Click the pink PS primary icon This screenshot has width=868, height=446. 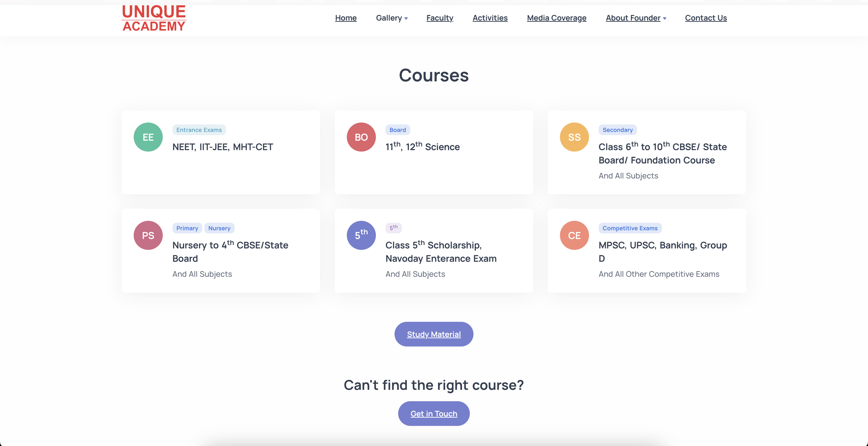[148, 235]
